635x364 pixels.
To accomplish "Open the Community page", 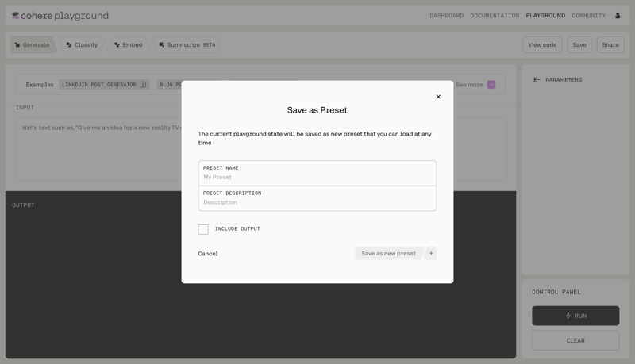I will [588, 15].
